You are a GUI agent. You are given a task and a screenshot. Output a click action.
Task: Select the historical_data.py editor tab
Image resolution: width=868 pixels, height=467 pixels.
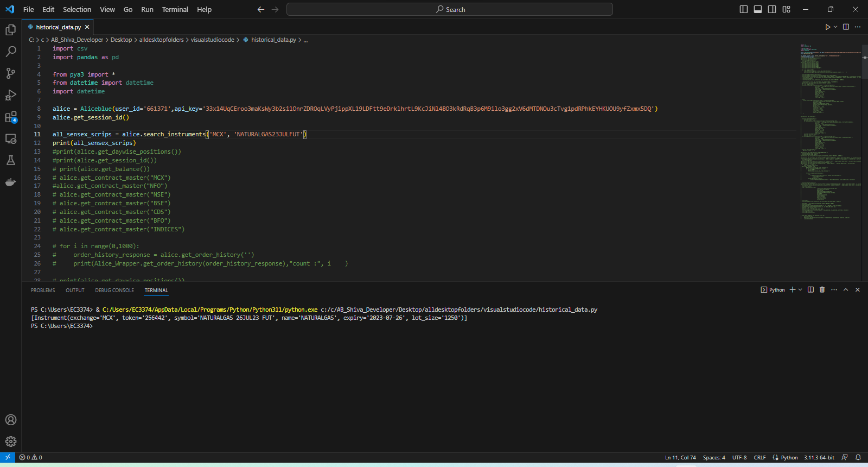click(59, 27)
